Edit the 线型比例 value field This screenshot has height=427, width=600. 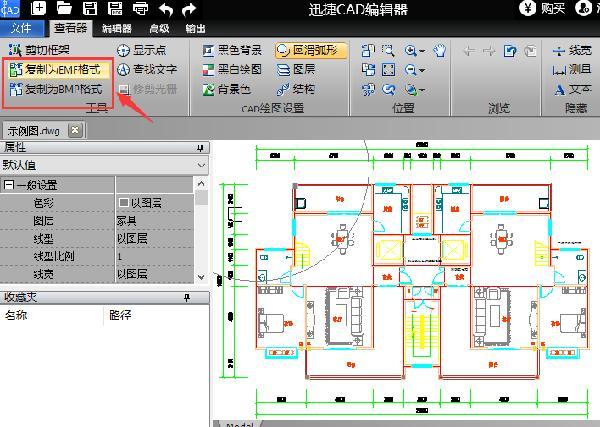[x=155, y=256]
